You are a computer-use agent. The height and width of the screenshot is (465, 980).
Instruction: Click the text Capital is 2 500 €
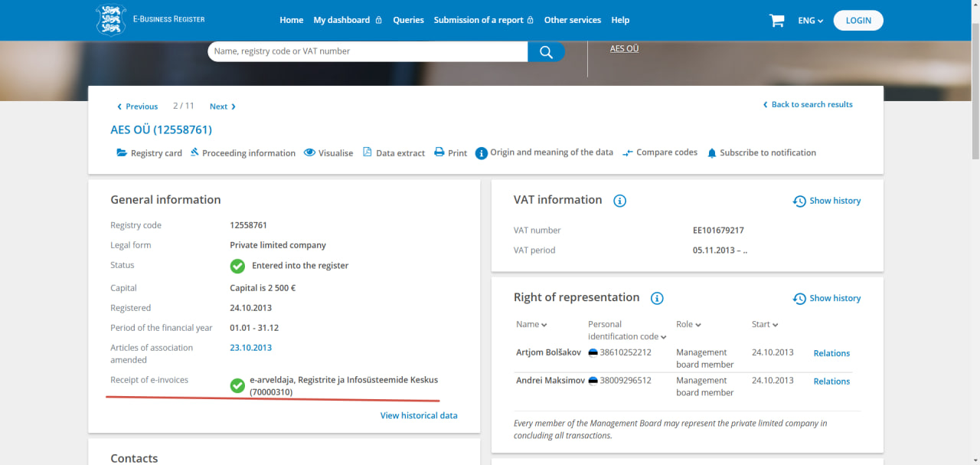pyautogui.click(x=263, y=288)
